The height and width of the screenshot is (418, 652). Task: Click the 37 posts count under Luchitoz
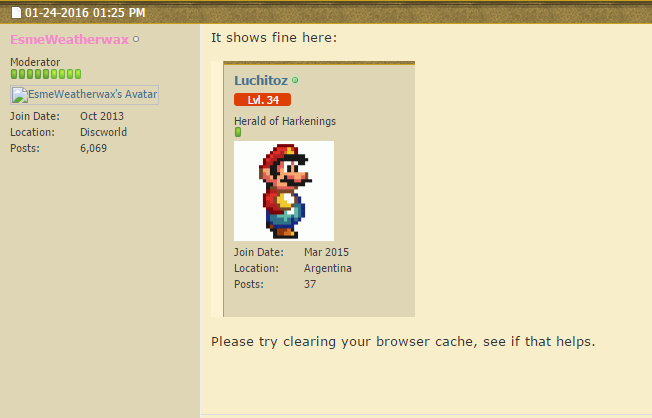pyautogui.click(x=310, y=284)
